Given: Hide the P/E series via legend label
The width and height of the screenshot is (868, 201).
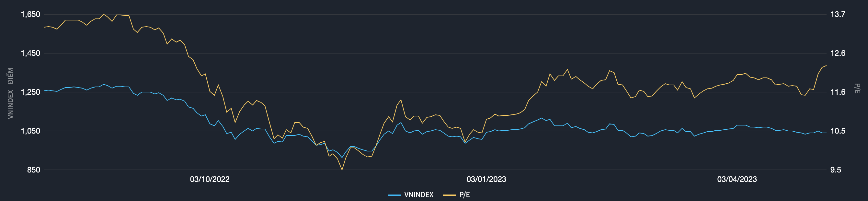Looking at the screenshot, I should pos(464,195).
